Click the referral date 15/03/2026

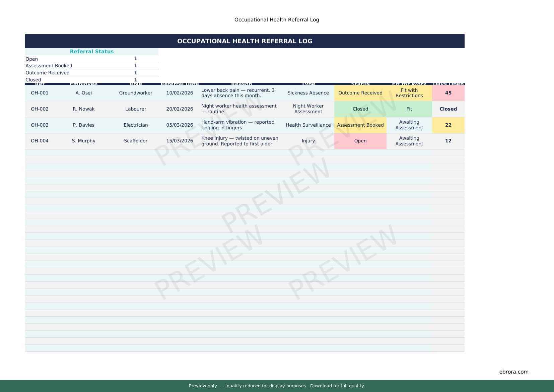tap(180, 141)
